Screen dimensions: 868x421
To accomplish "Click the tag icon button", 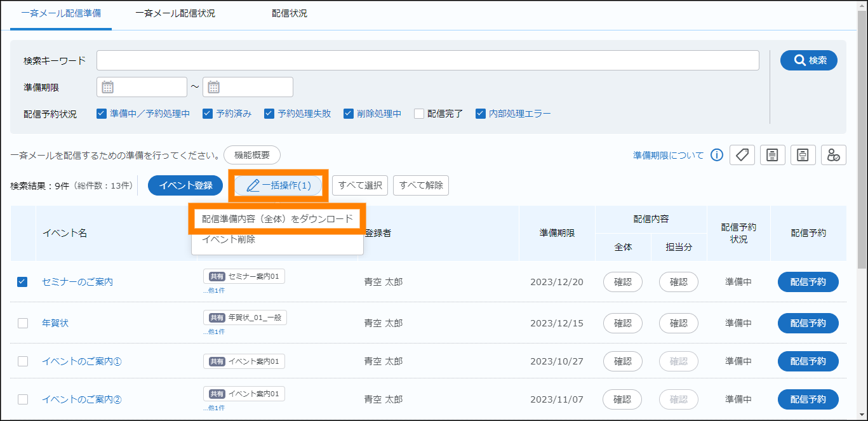I will (x=742, y=155).
